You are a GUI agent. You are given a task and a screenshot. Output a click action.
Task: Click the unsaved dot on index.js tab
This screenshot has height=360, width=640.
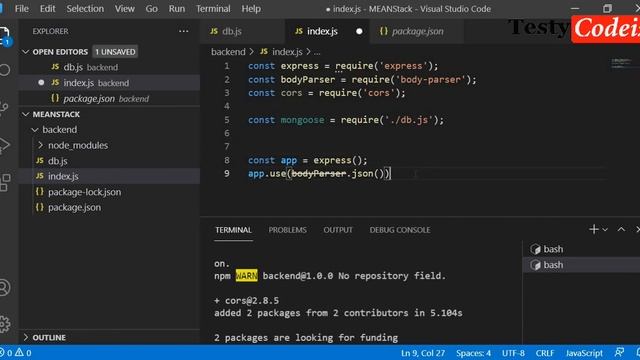tap(359, 31)
